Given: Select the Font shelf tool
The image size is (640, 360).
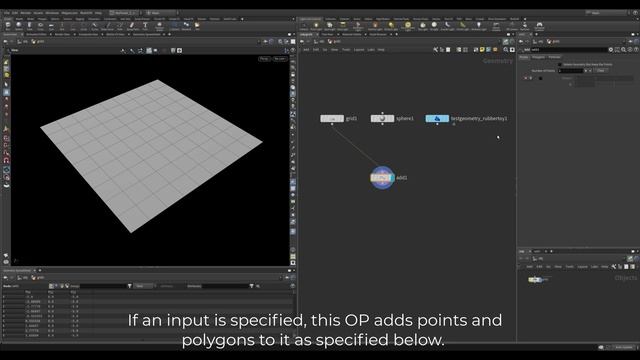Looking at the screenshot, I should (x=145, y=26).
